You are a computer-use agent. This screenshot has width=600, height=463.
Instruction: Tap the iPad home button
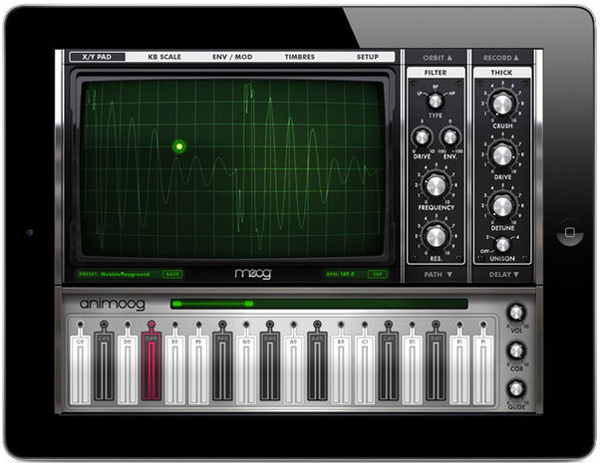coord(570,232)
